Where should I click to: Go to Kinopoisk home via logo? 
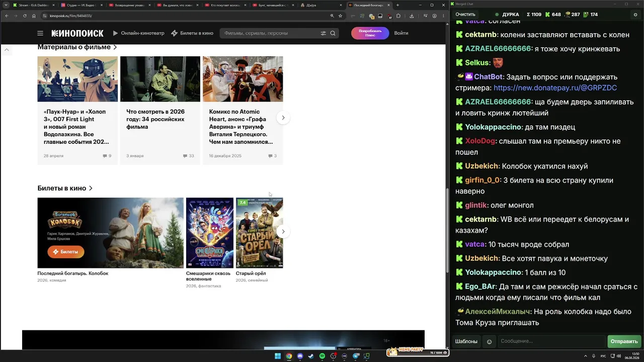click(77, 33)
